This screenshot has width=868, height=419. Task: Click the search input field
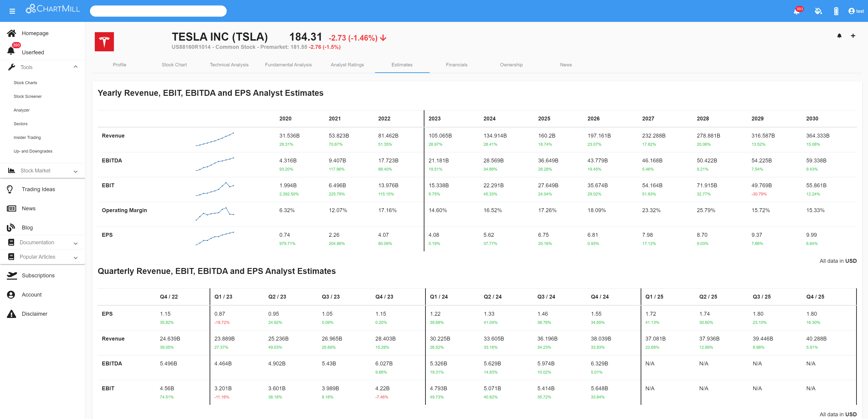click(158, 11)
